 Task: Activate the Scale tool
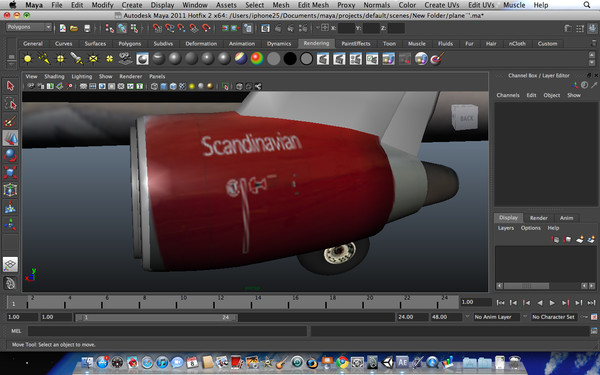click(10, 173)
